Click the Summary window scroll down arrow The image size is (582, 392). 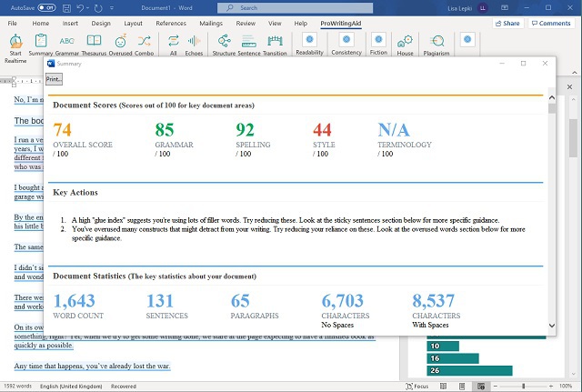pyautogui.click(x=552, y=326)
